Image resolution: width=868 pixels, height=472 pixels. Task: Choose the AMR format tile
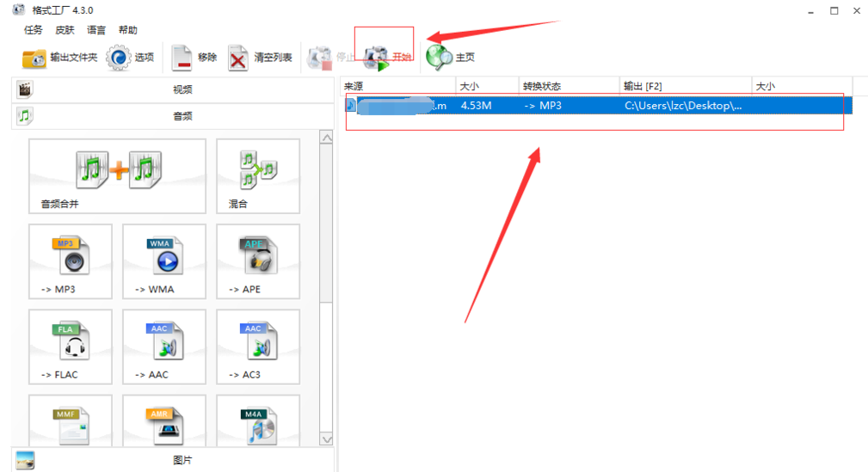[x=163, y=420]
